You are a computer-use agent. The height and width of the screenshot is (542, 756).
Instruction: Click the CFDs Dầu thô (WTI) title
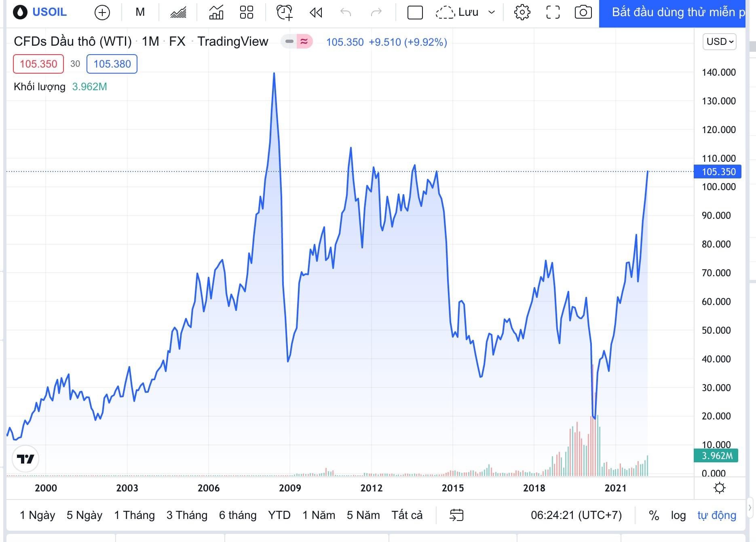[x=73, y=41]
